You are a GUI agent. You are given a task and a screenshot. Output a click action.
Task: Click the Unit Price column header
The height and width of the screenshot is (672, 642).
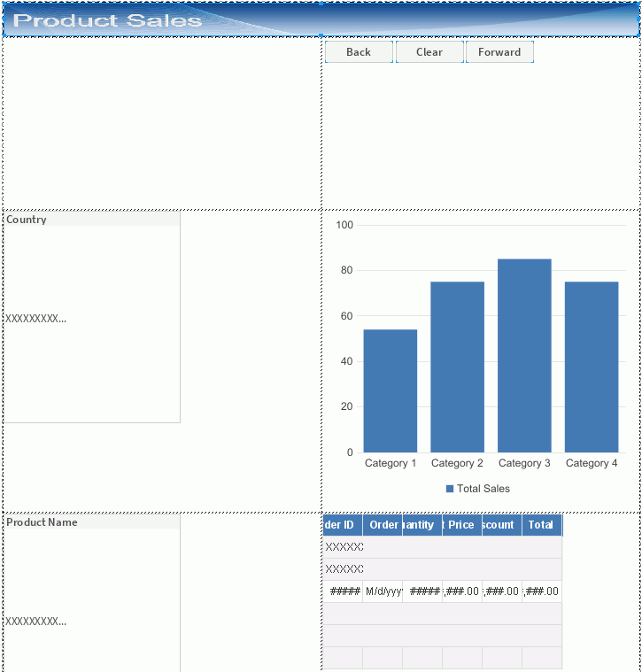pos(462,525)
